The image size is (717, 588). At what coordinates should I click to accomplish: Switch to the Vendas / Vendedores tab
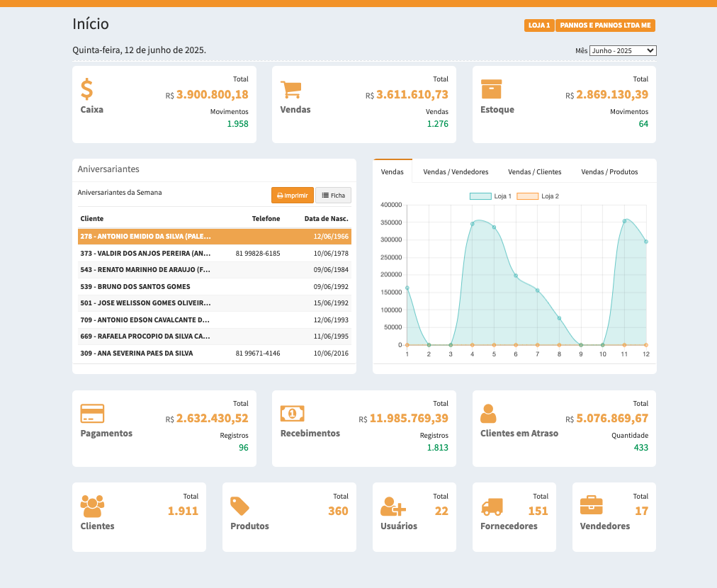coord(456,171)
